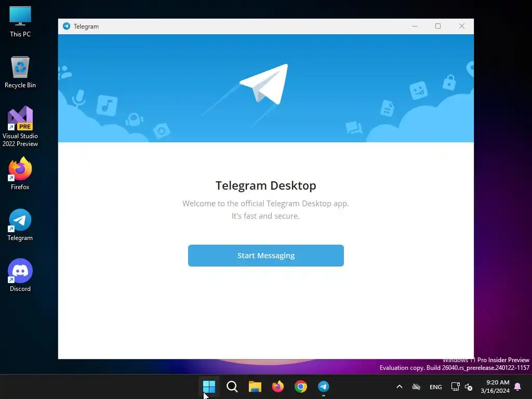Select the Firefox desktop shortcut
The width and height of the screenshot is (532, 399).
tap(20, 174)
